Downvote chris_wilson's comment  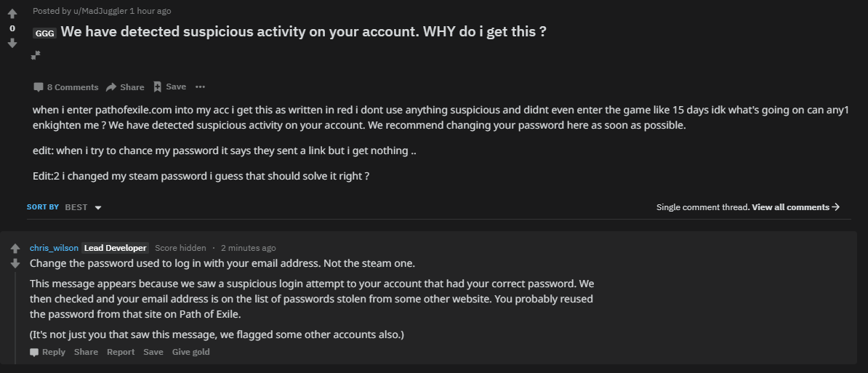click(x=15, y=263)
